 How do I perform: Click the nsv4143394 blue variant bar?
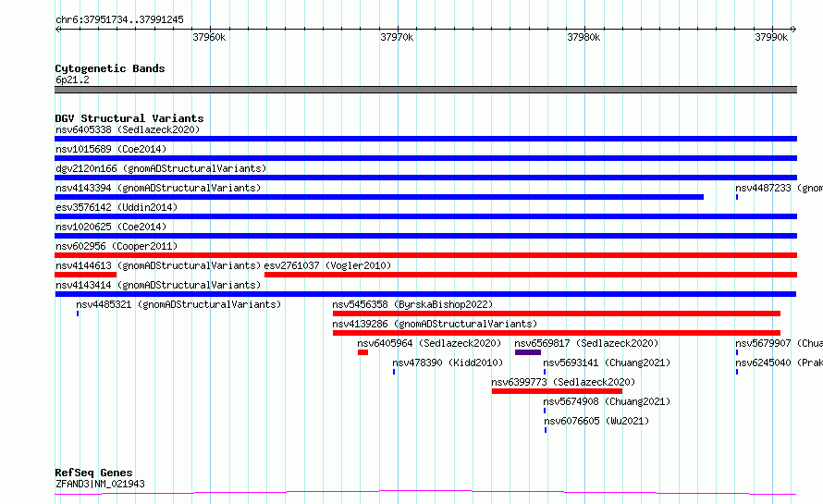379,197
